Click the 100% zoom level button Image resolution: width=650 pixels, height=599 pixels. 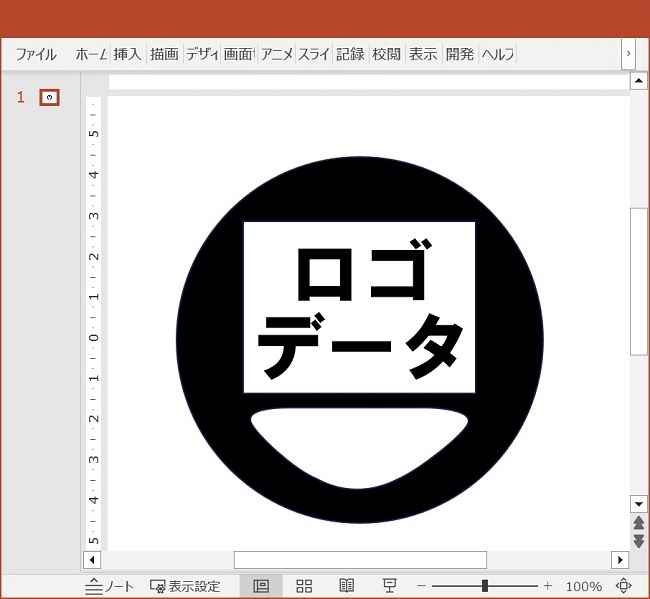pos(583,586)
